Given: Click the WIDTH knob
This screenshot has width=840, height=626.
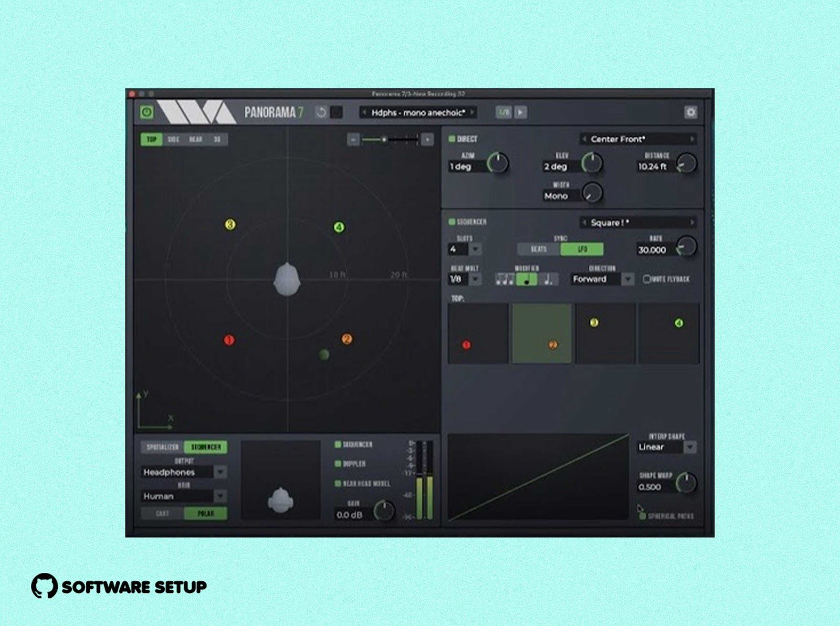Looking at the screenshot, I should point(592,193).
